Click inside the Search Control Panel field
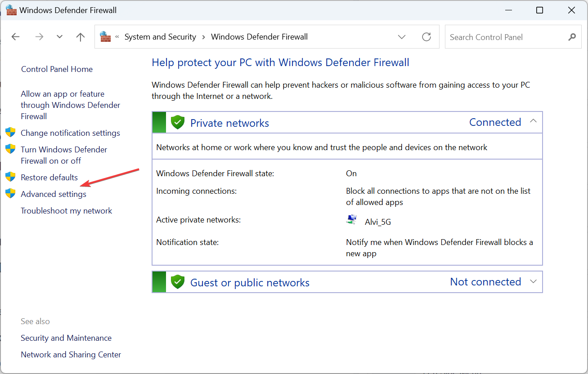 (x=495, y=37)
